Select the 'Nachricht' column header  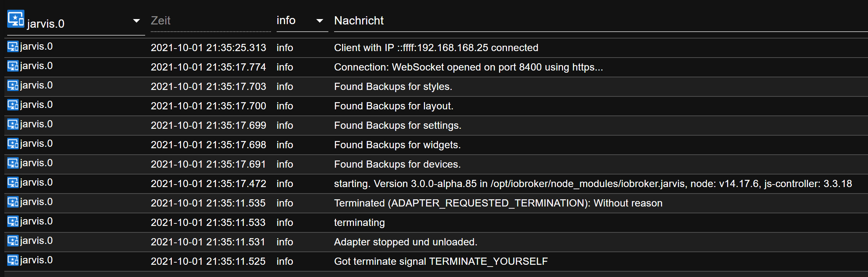pos(359,21)
